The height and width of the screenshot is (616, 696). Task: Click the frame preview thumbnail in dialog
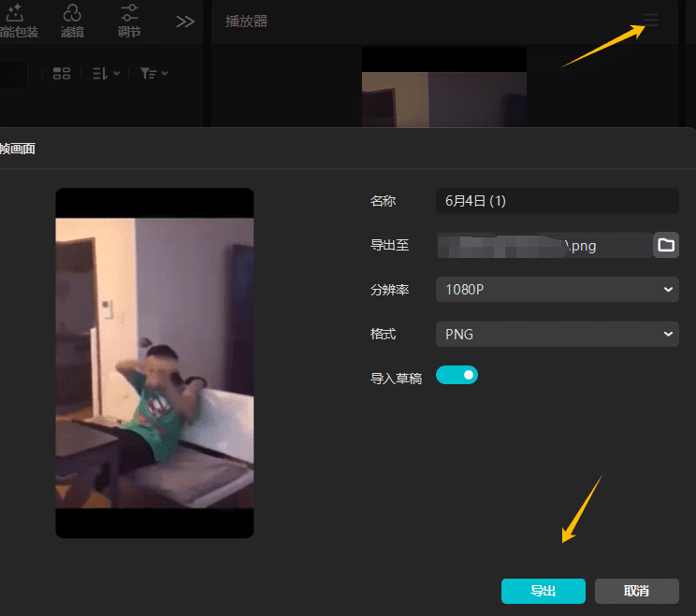[x=154, y=363]
